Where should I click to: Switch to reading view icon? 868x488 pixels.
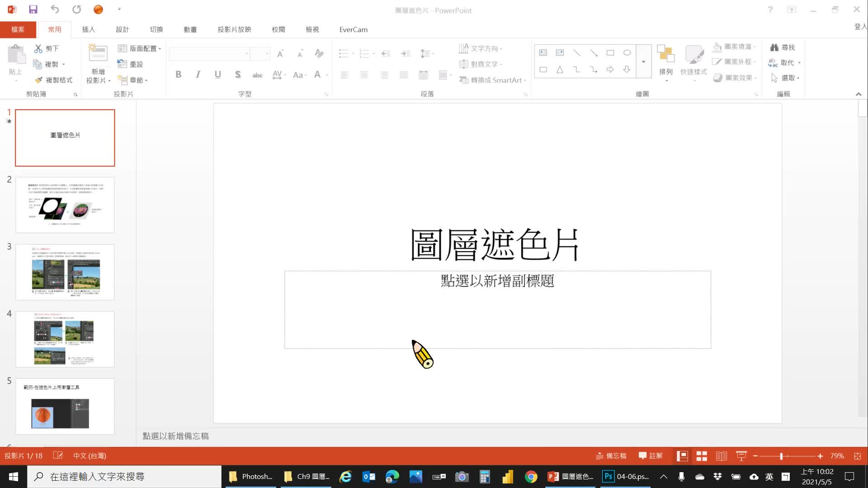tap(722, 456)
